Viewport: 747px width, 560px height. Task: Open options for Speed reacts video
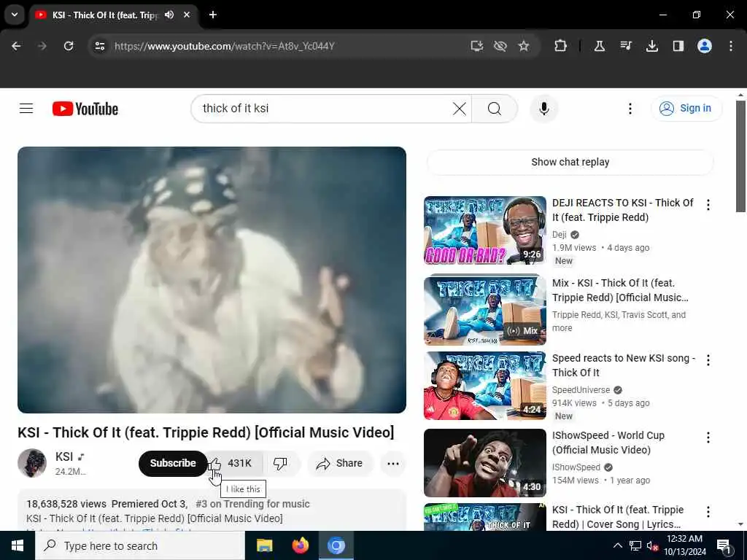click(x=708, y=360)
